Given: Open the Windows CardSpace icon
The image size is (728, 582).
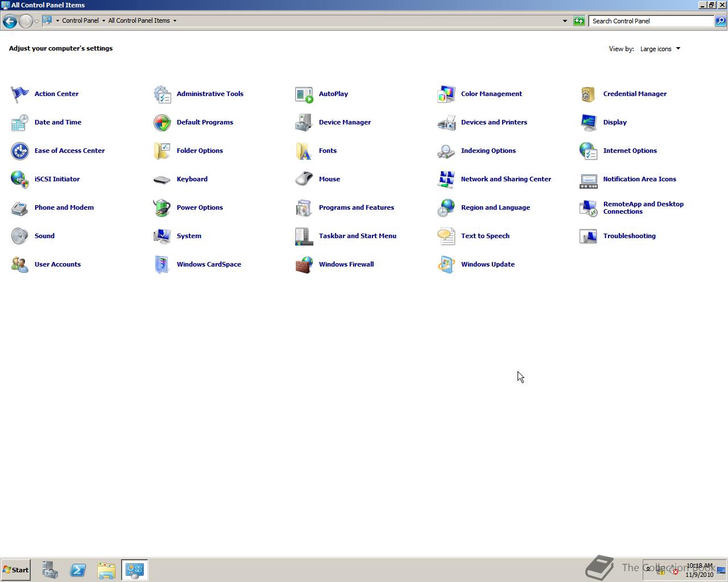Looking at the screenshot, I should tap(162, 264).
